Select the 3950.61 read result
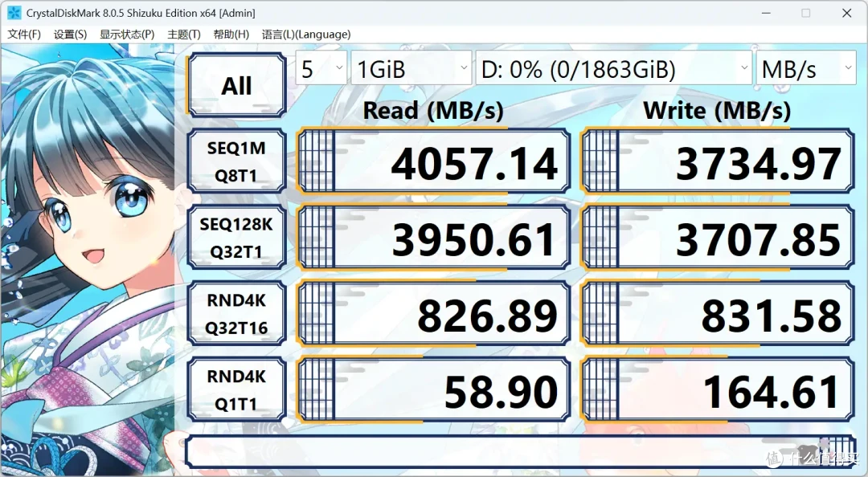This screenshot has width=868, height=477. 434,238
